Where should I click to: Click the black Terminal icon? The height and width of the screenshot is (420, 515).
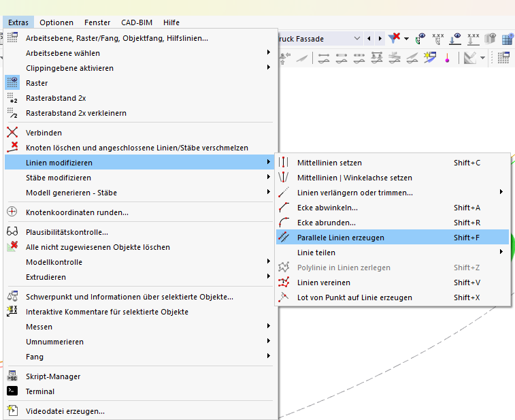coord(12,391)
